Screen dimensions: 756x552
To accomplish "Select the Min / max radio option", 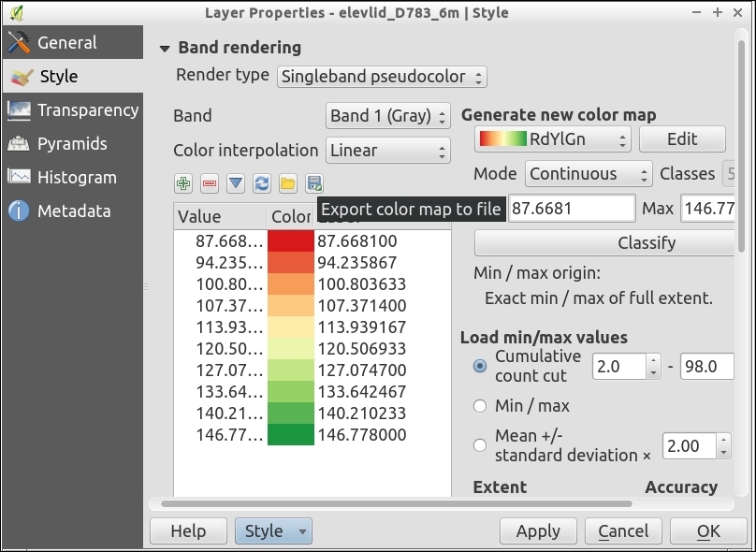I will pos(480,406).
